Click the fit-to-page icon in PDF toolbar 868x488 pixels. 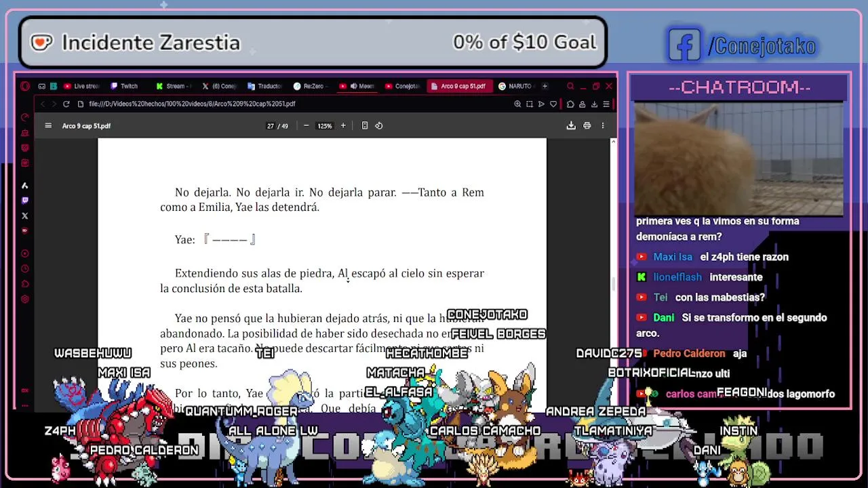365,125
